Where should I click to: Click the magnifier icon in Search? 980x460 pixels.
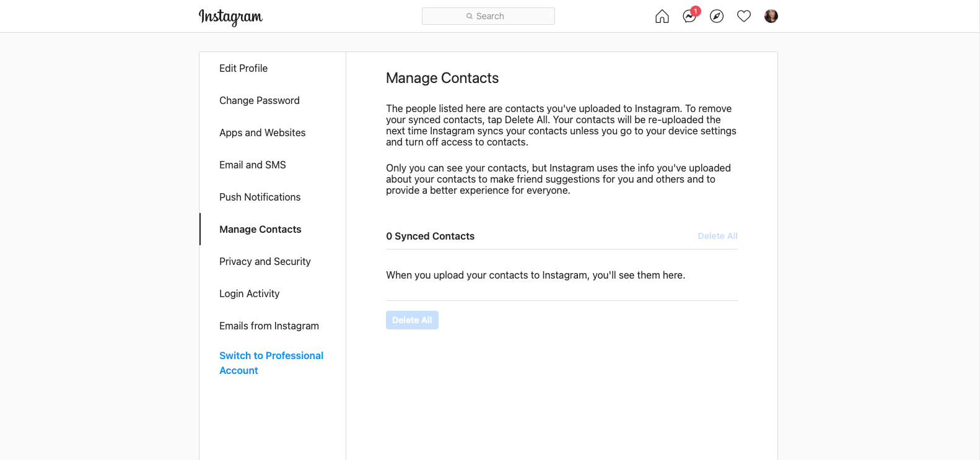coord(470,16)
